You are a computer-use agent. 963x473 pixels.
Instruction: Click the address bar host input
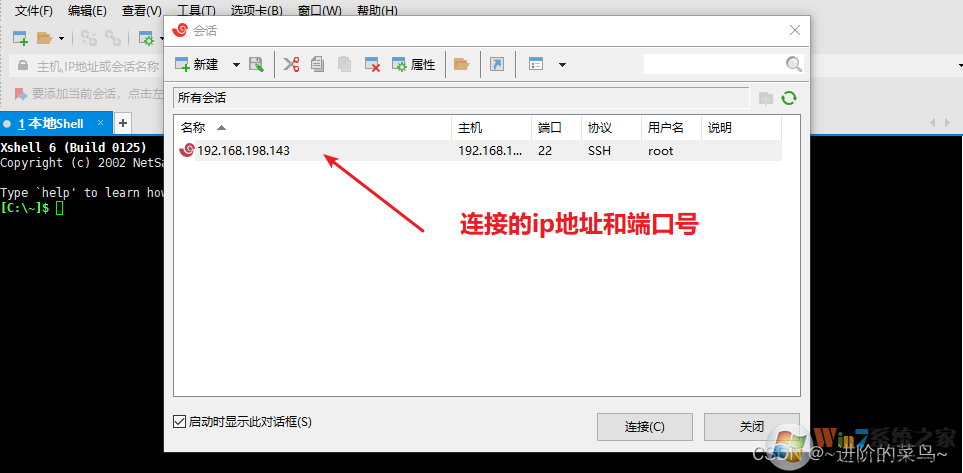point(98,66)
